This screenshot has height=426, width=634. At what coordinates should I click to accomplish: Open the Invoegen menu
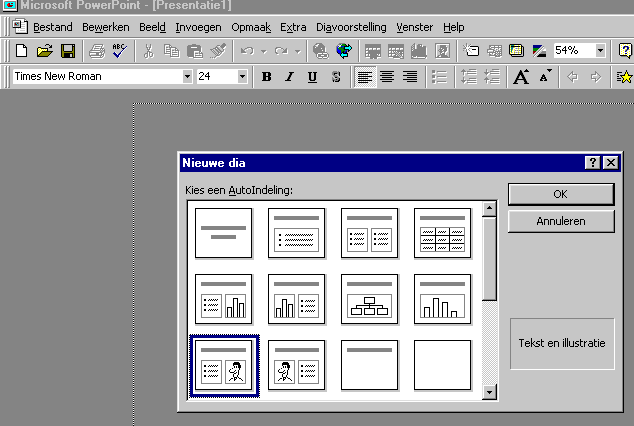199,27
